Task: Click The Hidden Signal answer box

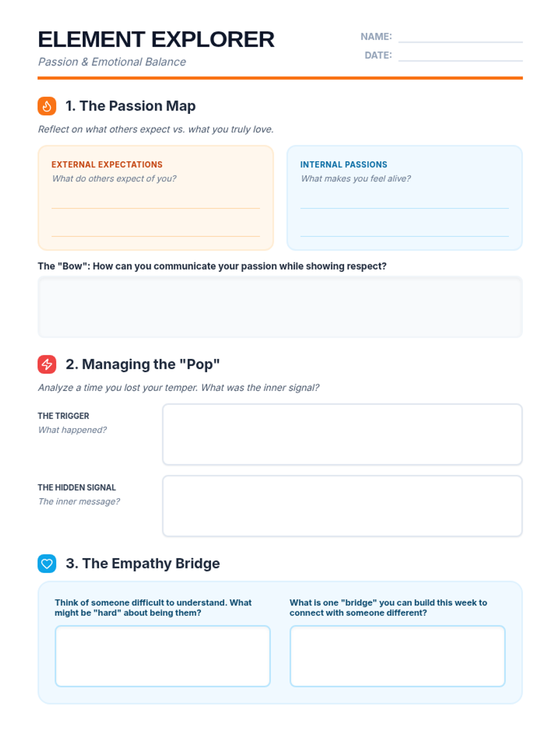Action: click(x=342, y=506)
